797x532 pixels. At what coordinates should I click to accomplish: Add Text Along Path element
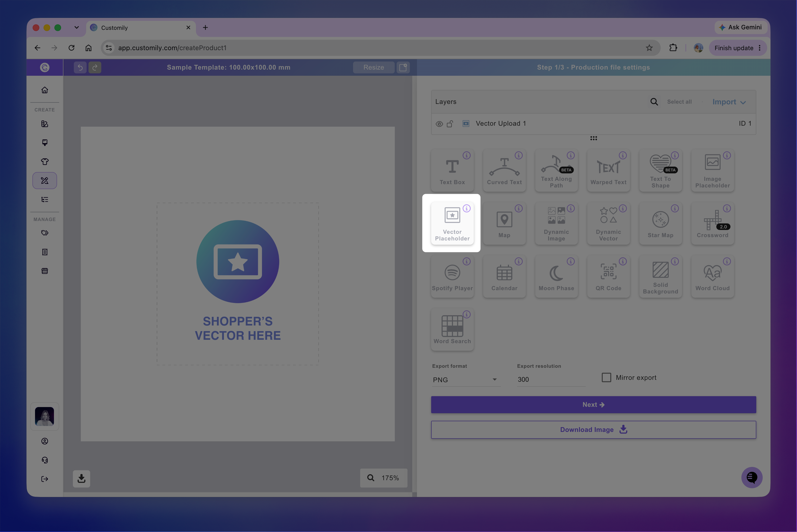coord(556,170)
